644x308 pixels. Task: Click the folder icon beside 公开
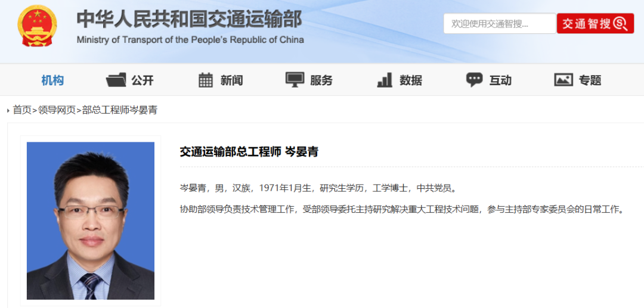(116, 80)
